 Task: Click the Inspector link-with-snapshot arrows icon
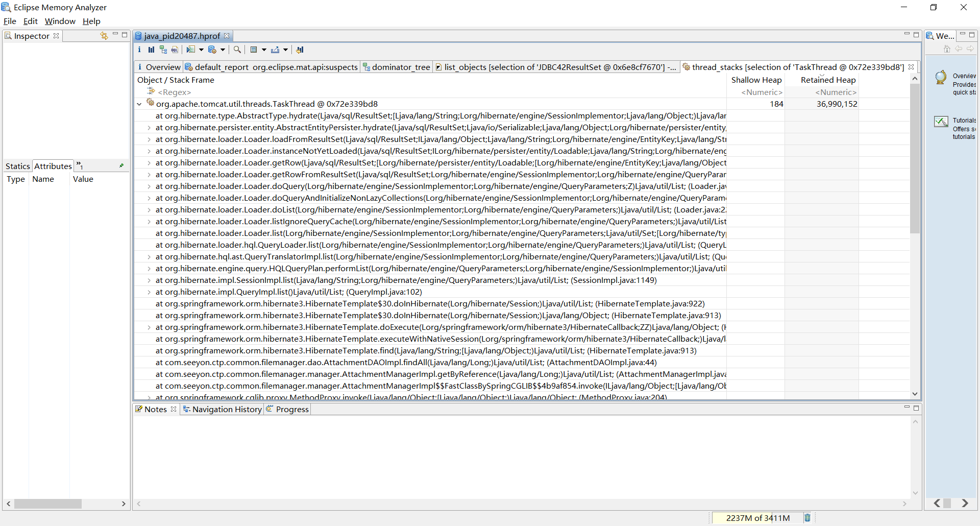[x=104, y=35]
